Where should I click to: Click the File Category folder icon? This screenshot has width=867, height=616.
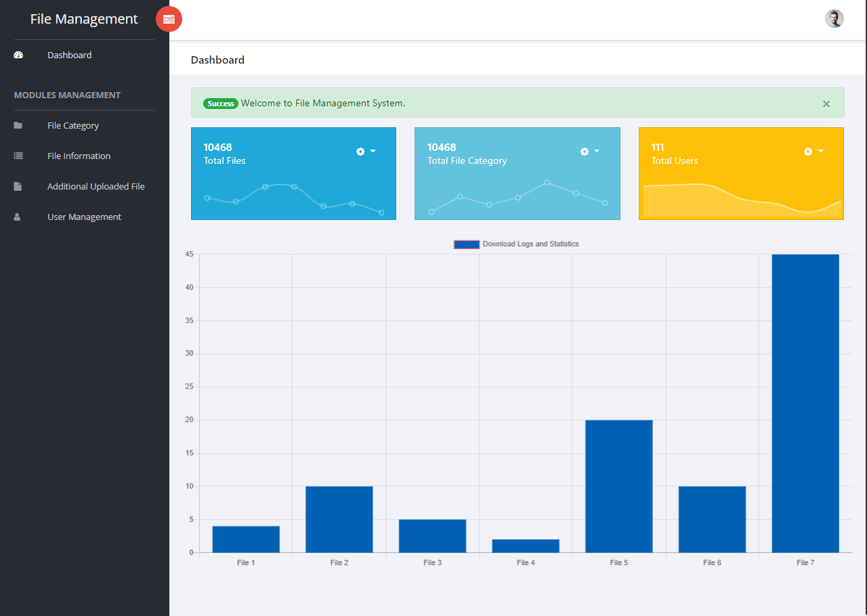[x=18, y=125]
